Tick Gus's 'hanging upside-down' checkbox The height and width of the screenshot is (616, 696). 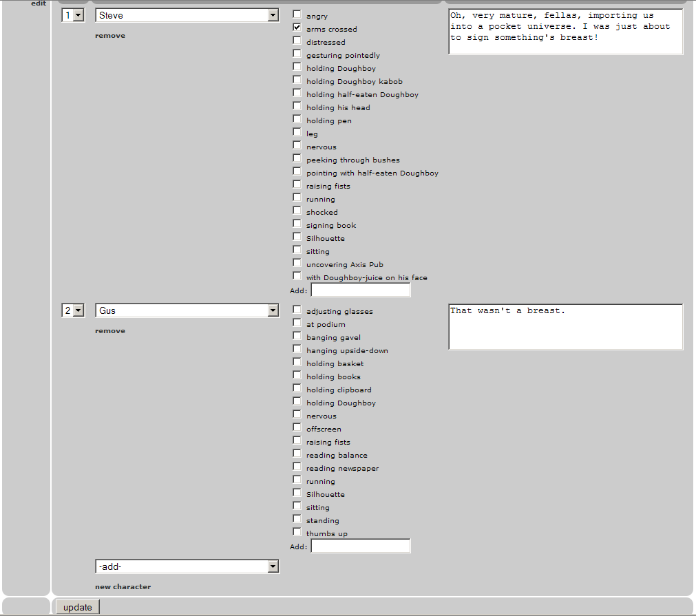(x=297, y=349)
